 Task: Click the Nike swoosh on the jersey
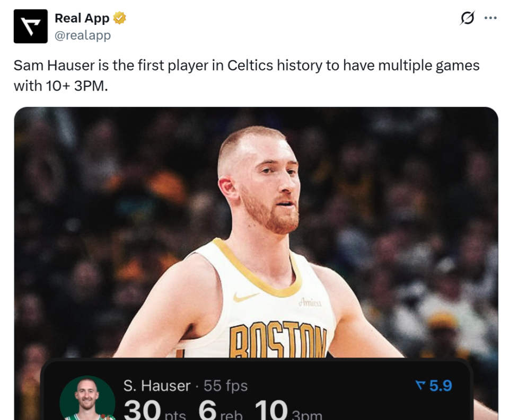point(246,297)
